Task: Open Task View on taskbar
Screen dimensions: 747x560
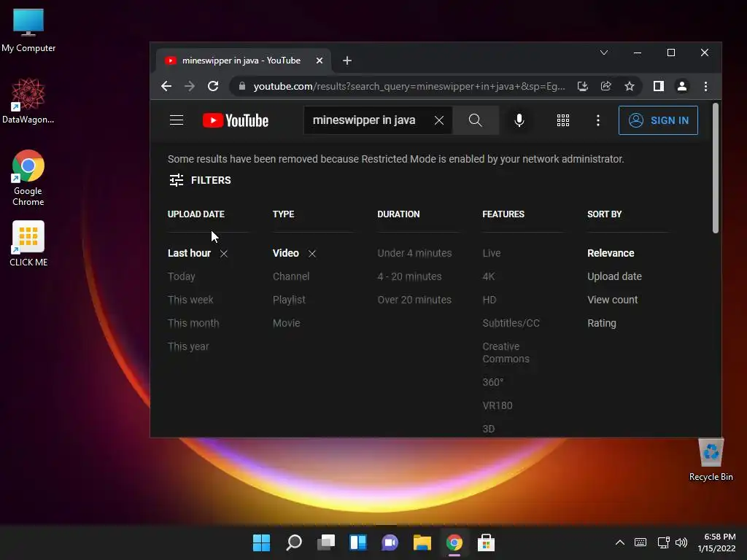Action: click(326, 542)
